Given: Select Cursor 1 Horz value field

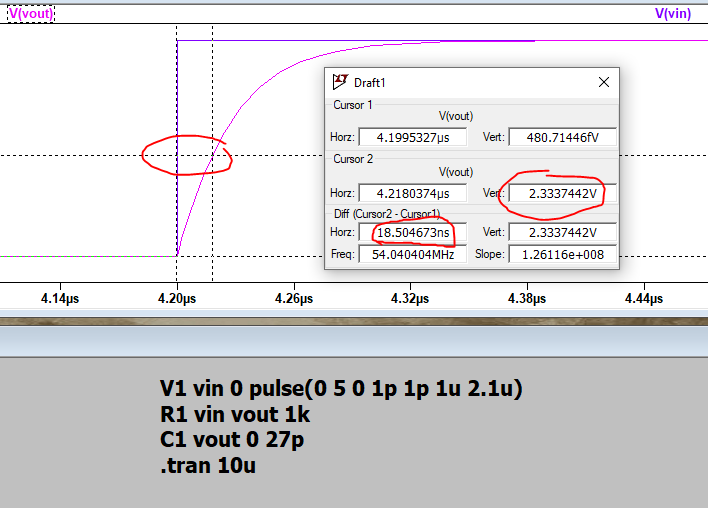Looking at the screenshot, I should coord(413,137).
